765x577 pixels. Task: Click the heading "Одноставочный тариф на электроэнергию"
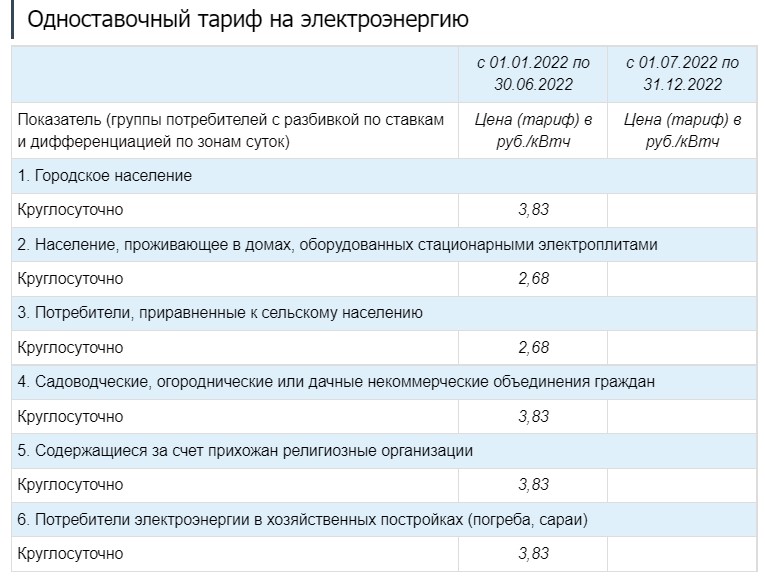coord(247,20)
